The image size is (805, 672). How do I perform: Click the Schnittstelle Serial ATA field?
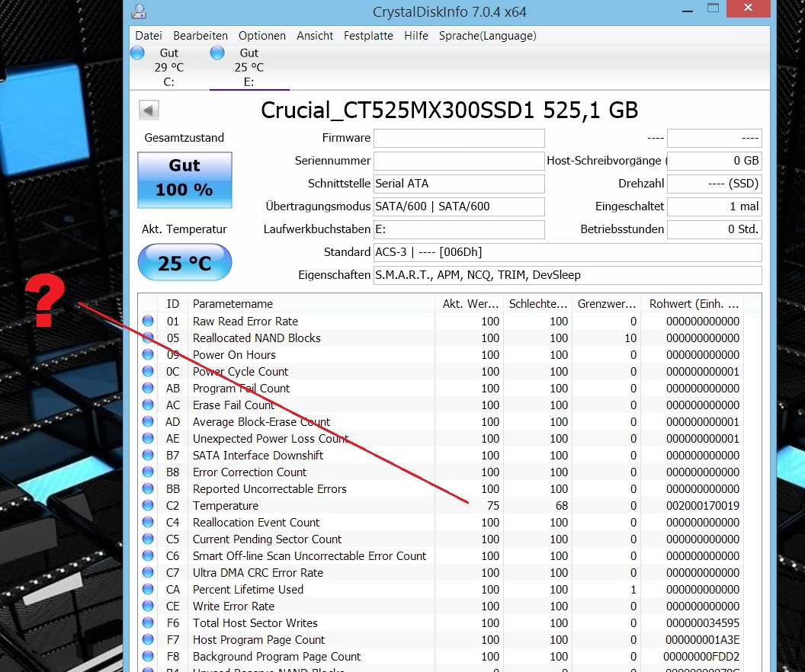tap(459, 184)
